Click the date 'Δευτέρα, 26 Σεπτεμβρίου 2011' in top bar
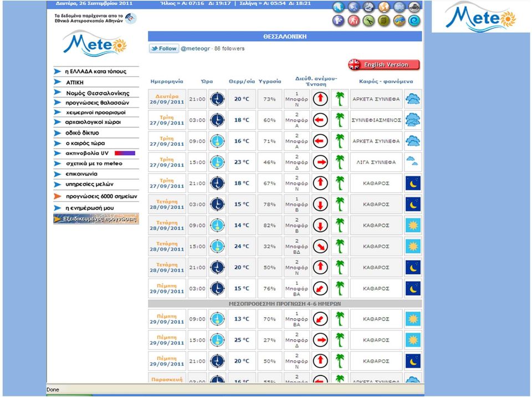The width and height of the screenshot is (532, 397). (94, 3)
